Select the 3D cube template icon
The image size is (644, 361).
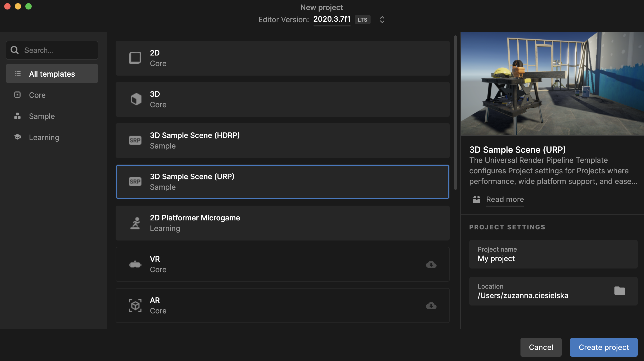(x=136, y=99)
